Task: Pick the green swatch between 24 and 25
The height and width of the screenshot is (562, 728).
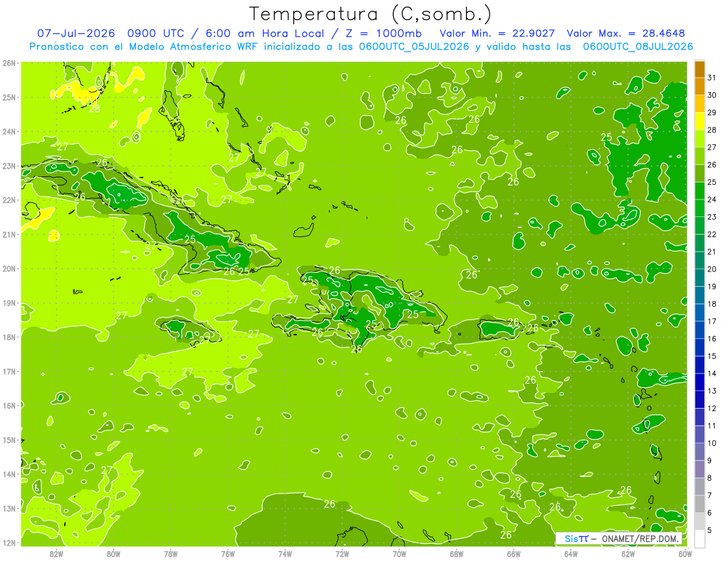Action: pyautogui.click(x=699, y=191)
